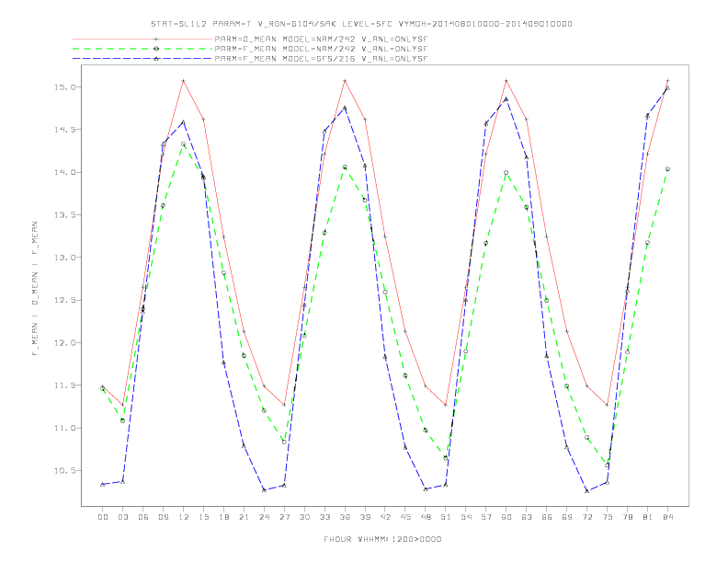The image size is (728, 563).
Task: Click the blue dashed legend line sample
Action: 142,59
